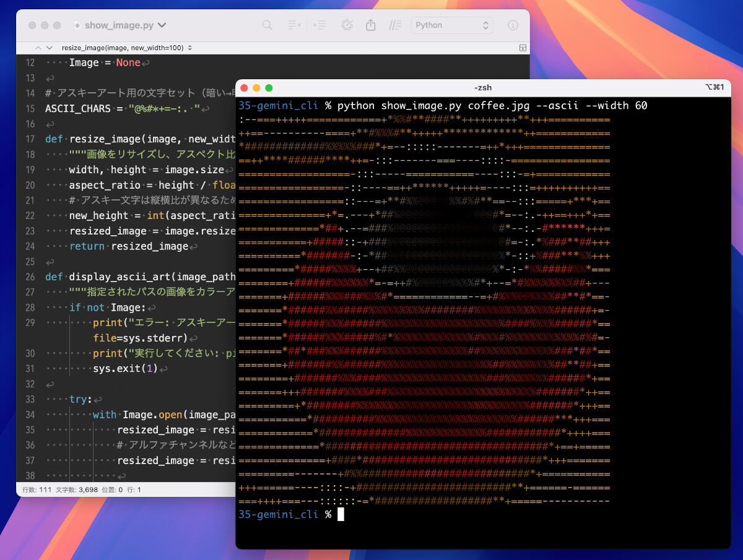This screenshot has width=743, height=560.
Task: Click the "try:" keyword on line 33
Action: [80, 399]
